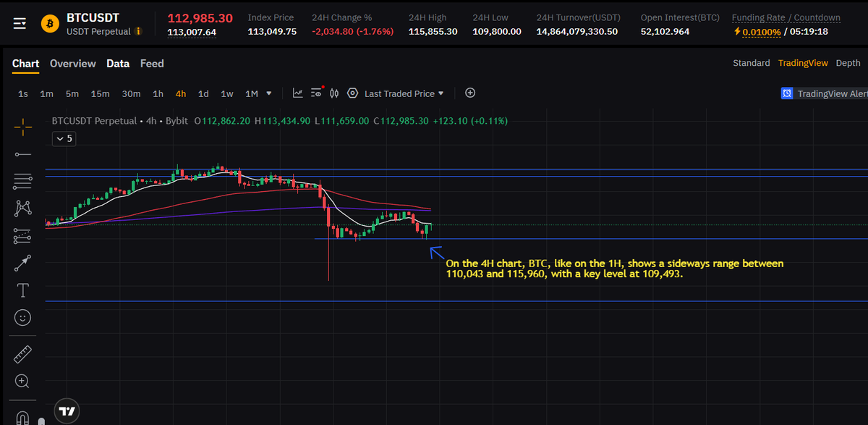Screen dimensions: 868x425
Task: Open the hexagon chart settings icon
Action: [352, 93]
